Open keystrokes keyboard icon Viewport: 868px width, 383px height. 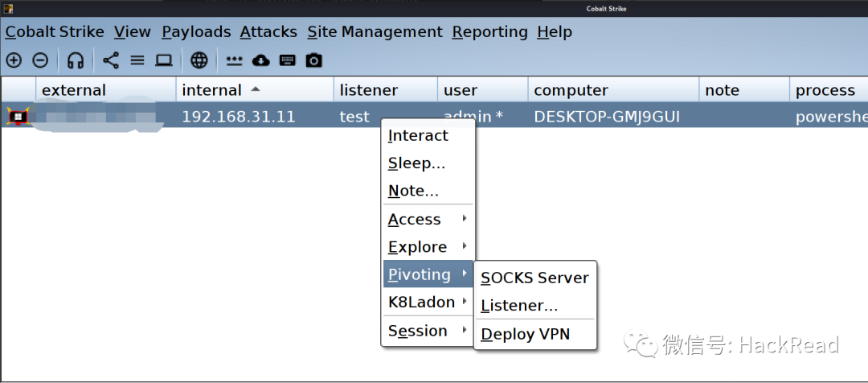pyautogui.click(x=287, y=60)
